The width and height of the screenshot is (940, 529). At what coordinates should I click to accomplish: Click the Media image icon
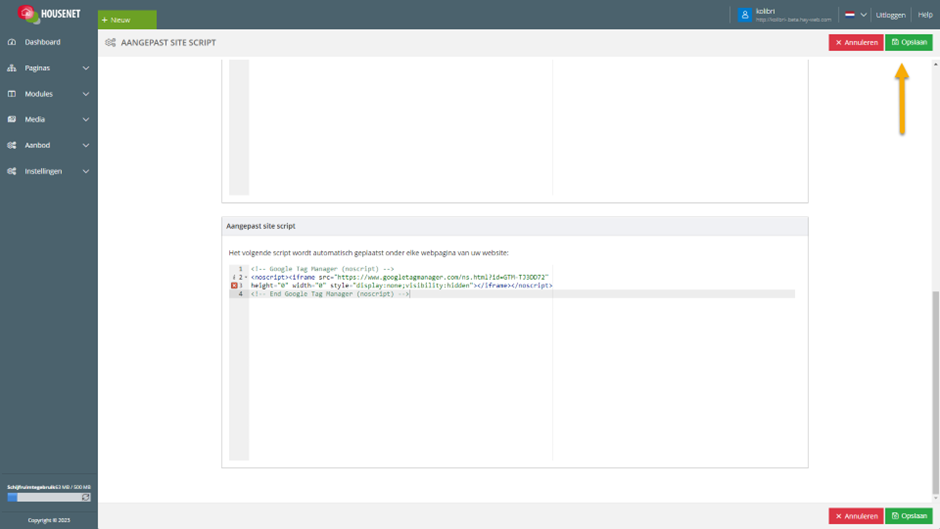tap(11, 119)
